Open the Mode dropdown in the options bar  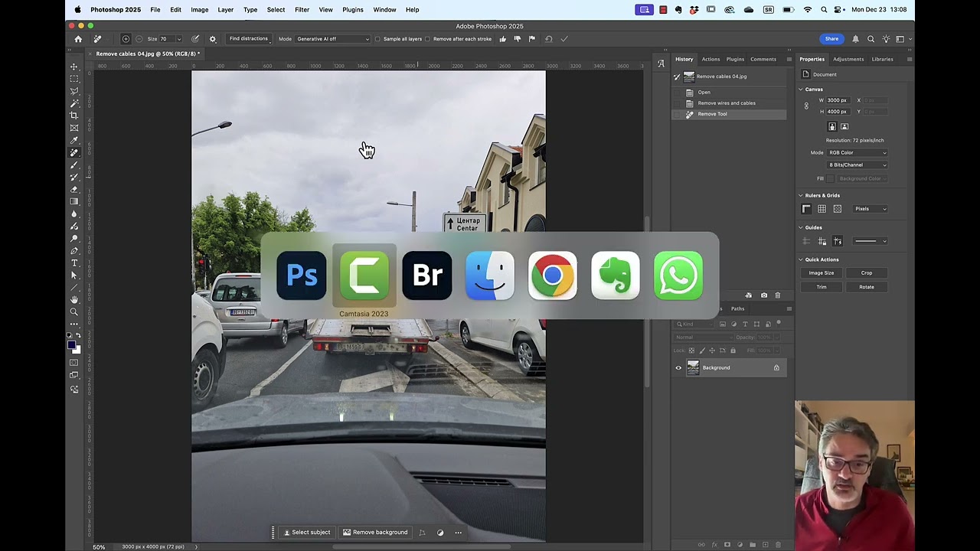333,38
